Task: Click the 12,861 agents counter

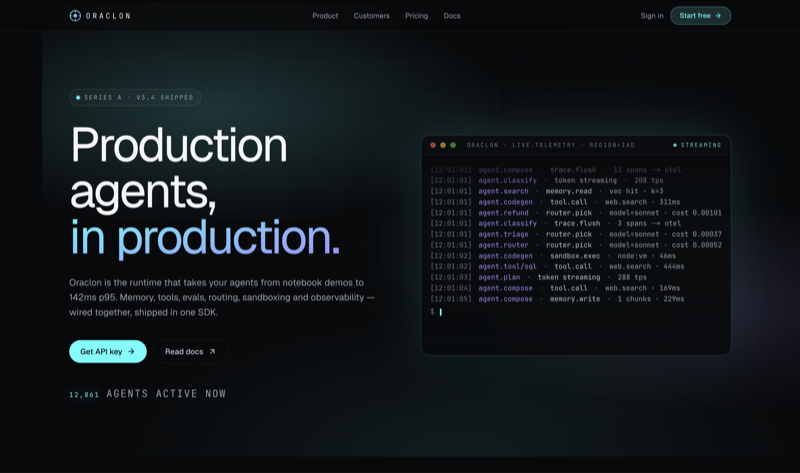Action: [84, 394]
